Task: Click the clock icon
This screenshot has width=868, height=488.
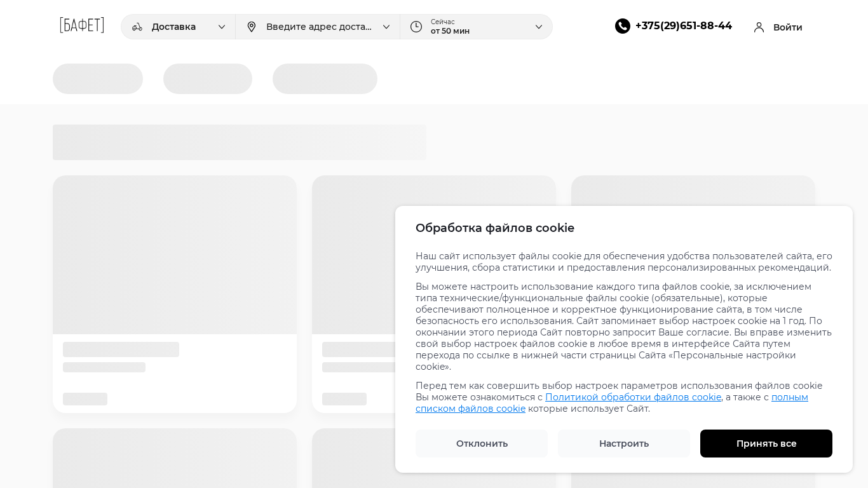Action: pyautogui.click(x=416, y=27)
